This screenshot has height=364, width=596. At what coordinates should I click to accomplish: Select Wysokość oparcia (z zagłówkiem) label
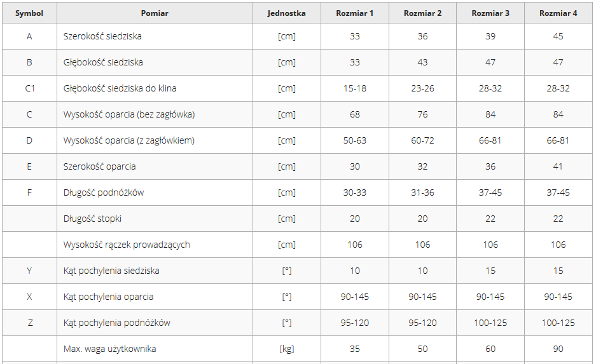click(128, 140)
